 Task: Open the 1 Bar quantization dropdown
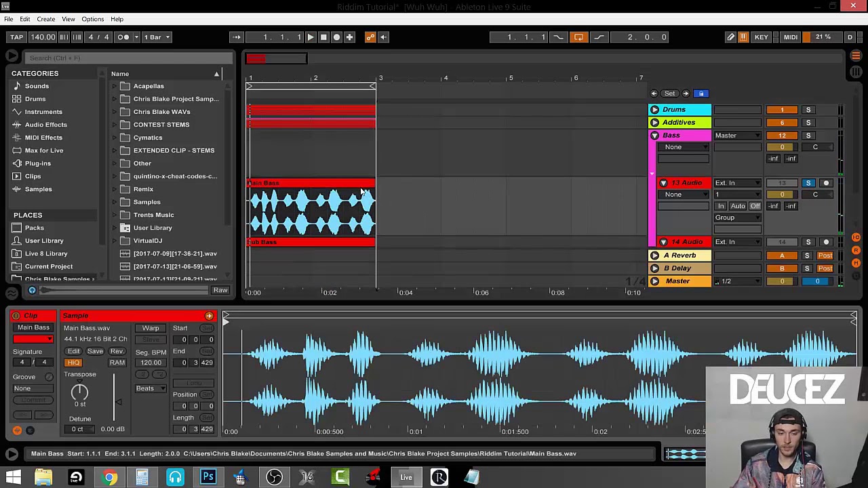click(x=157, y=37)
